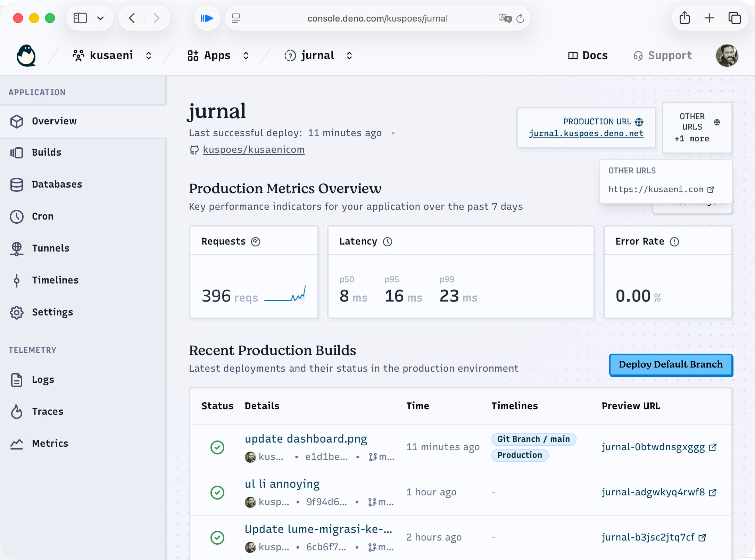
Task: Go to Databases in sidebar
Action: (83, 184)
